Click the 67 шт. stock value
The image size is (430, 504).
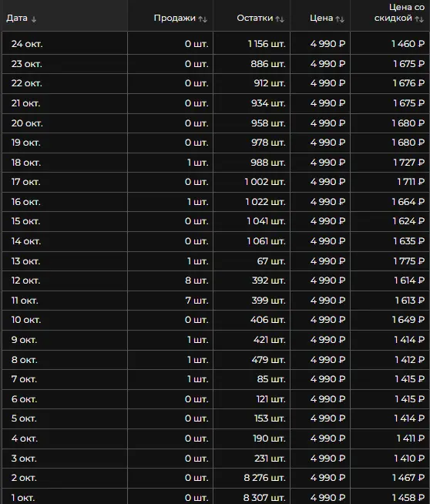271,261
